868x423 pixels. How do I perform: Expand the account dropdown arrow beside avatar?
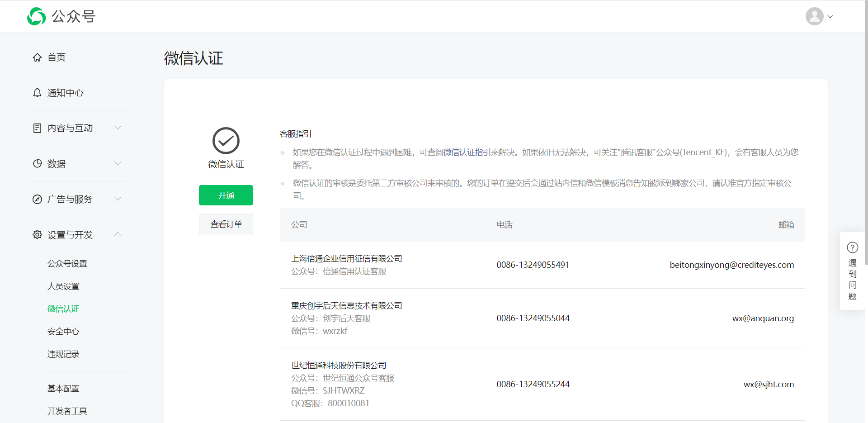[830, 17]
